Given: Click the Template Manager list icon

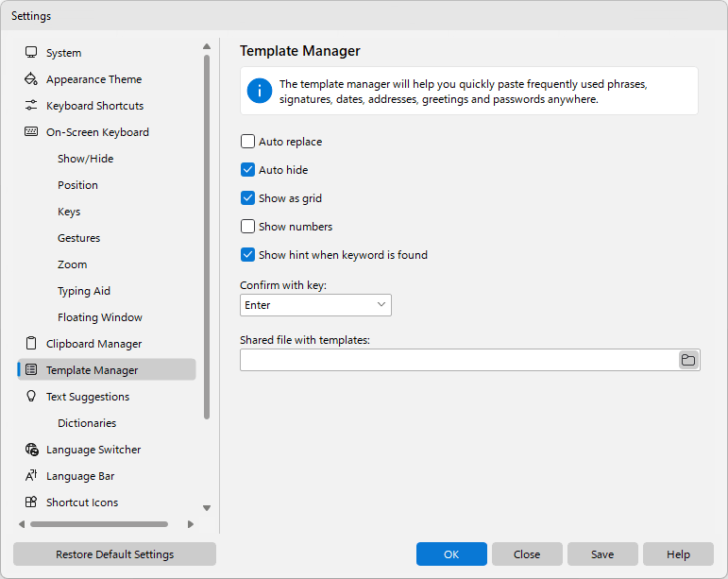Looking at the screenshot, I should 31,370.
